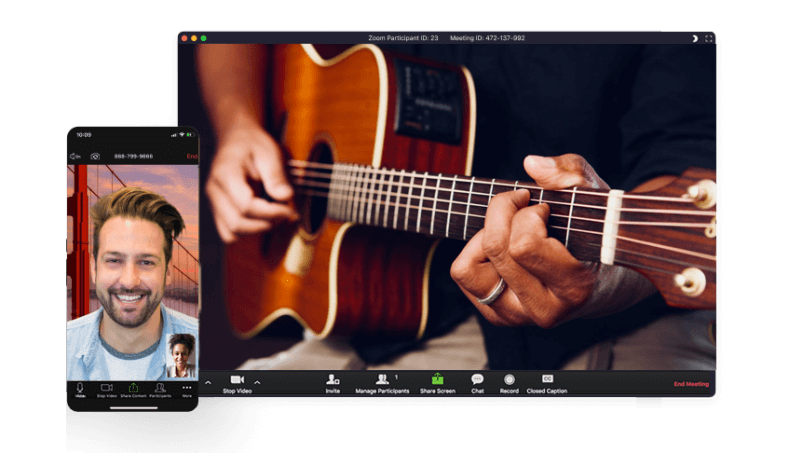Tap the small self-view thumbnail on phone
The image size is (789, 453).
(180, 356)
